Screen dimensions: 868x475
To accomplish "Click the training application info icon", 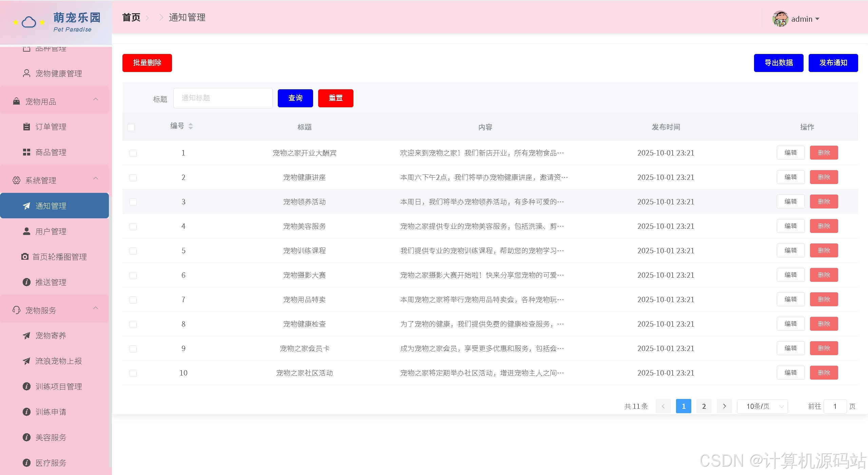I will coord(26,412).
